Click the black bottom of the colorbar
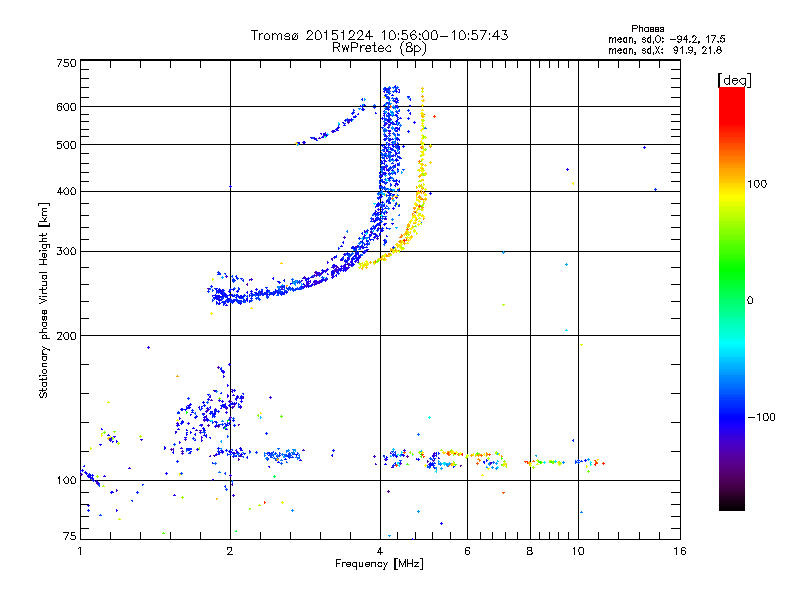 (x=732, y=503)
